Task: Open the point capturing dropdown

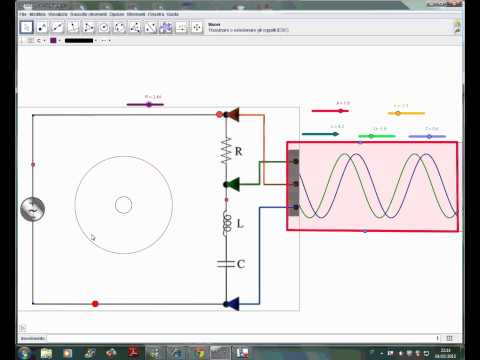Action: coord(41,41)
